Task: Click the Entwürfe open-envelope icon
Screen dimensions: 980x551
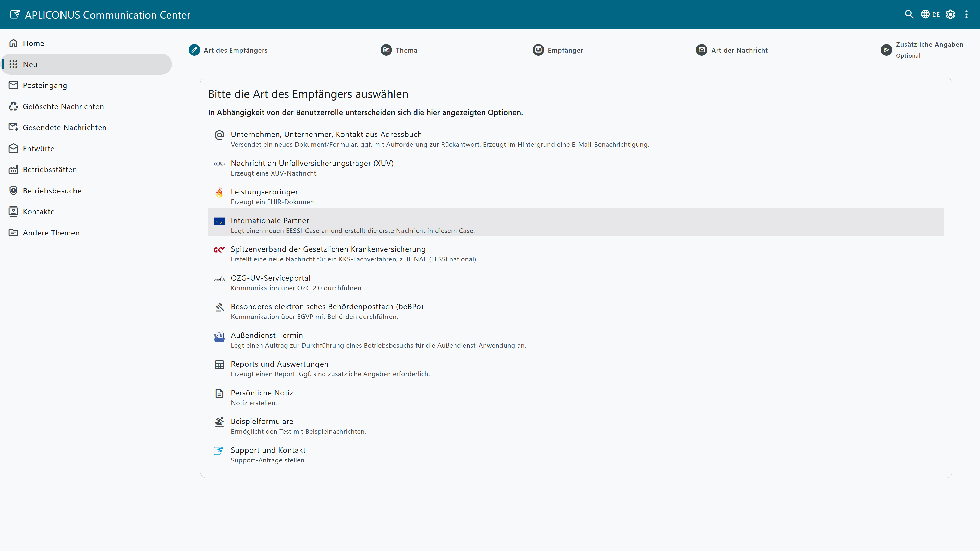Action: [x=13, y=148]
